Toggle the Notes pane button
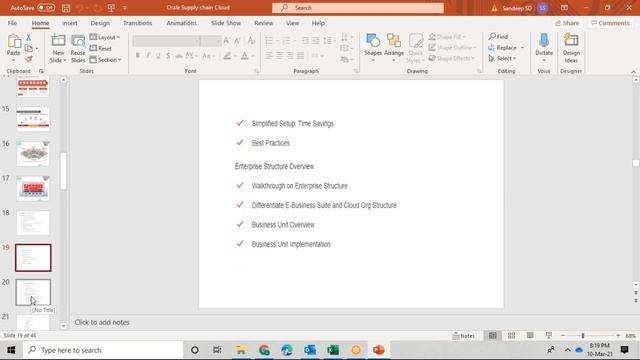The height and width of the screenshot is (360, 640). (x=463, y=336)
